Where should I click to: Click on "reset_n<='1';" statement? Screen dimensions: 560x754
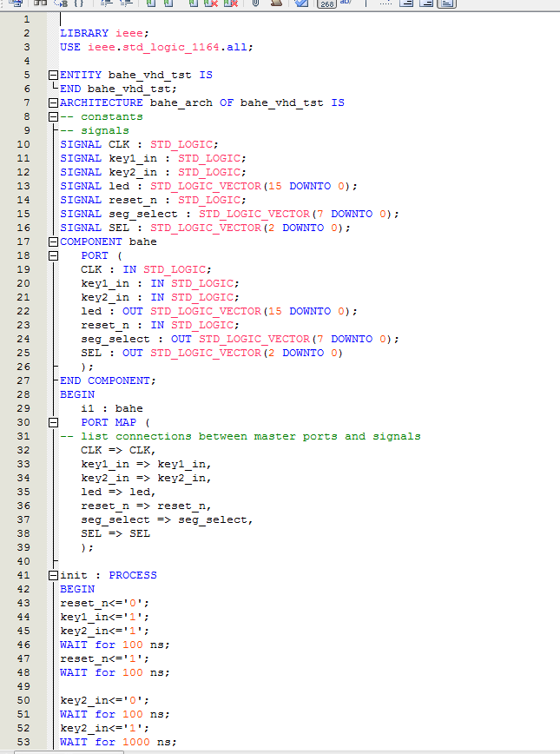click(104, 659)
